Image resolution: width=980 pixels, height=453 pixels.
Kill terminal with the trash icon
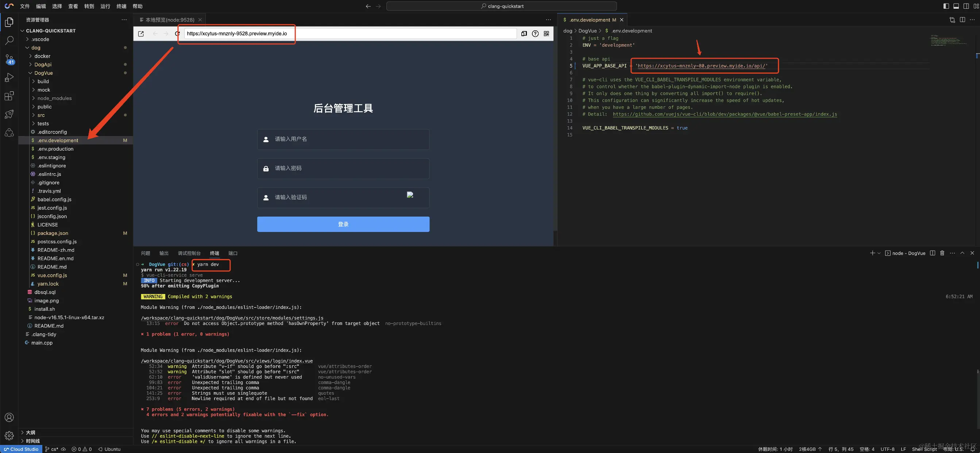coord(942,253)
